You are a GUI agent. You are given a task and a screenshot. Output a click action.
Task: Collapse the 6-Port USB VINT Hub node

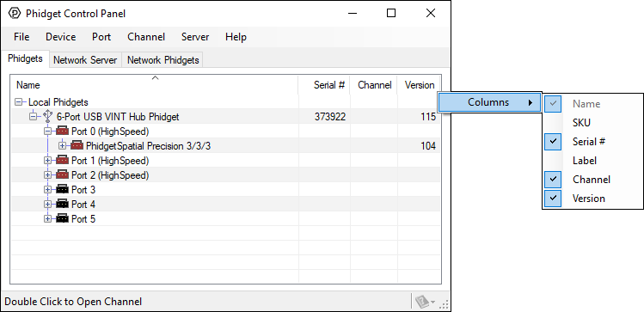pyautogui.click(x=33, y=117)
